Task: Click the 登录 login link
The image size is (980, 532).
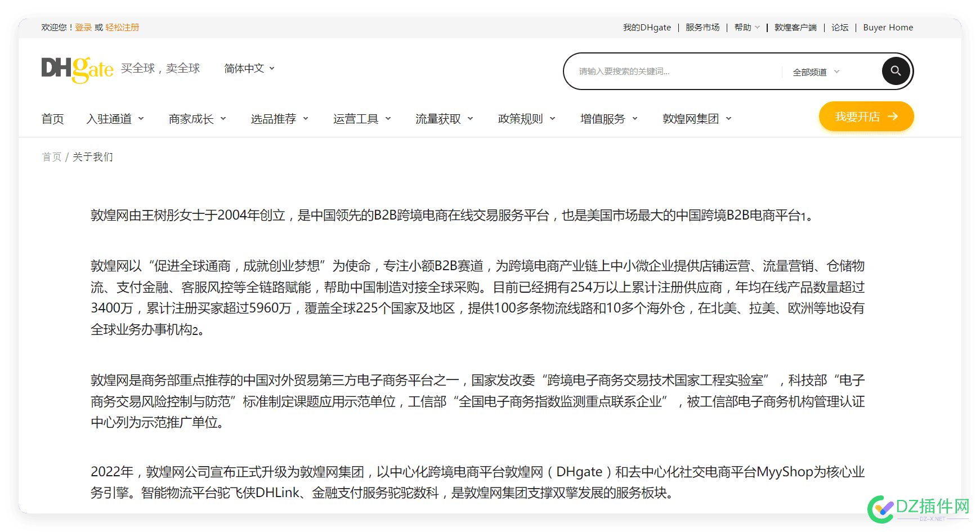Action: pos(83,27)
